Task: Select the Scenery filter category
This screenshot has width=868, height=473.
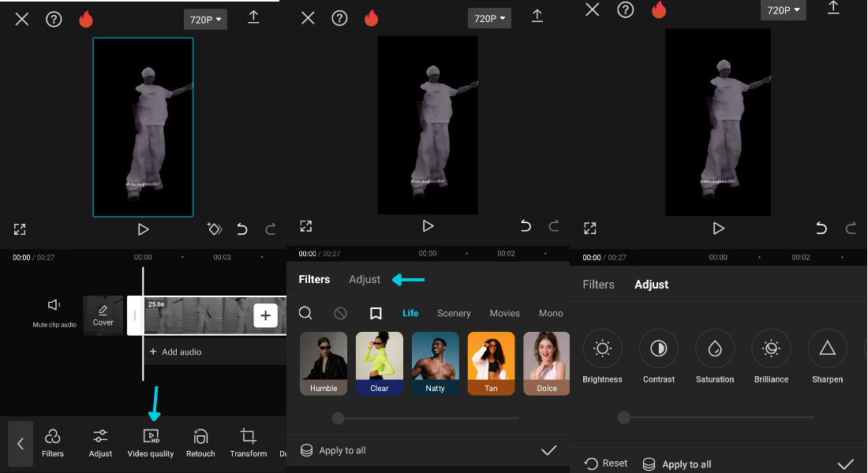Action: click(454, 313)
